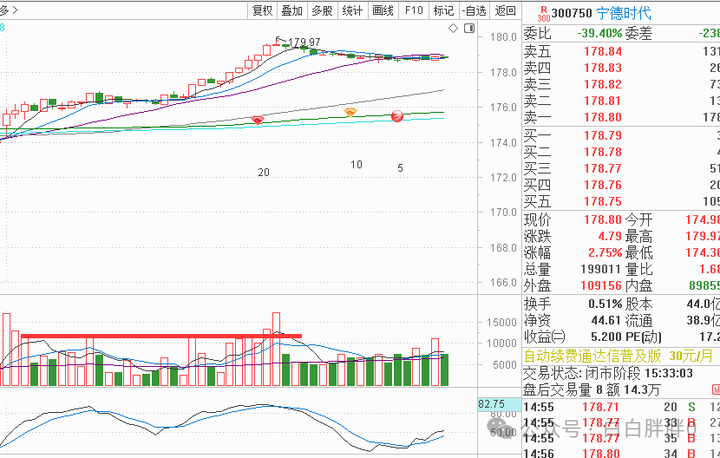
Task: Click the 交易状态 闭市阶段 status line
Action: 608,373
